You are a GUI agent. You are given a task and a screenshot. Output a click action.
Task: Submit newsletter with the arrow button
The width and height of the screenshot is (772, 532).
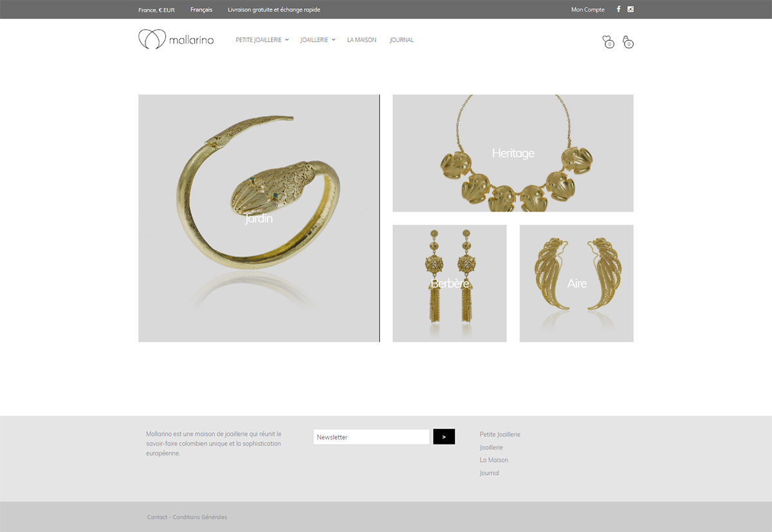(x=444, y=437)
